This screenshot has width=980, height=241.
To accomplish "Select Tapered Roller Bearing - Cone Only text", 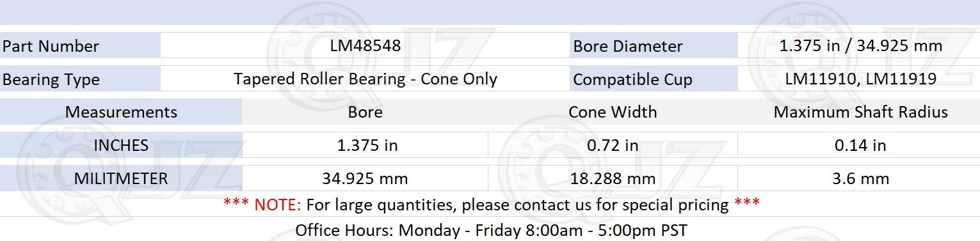I will point(365,79).
